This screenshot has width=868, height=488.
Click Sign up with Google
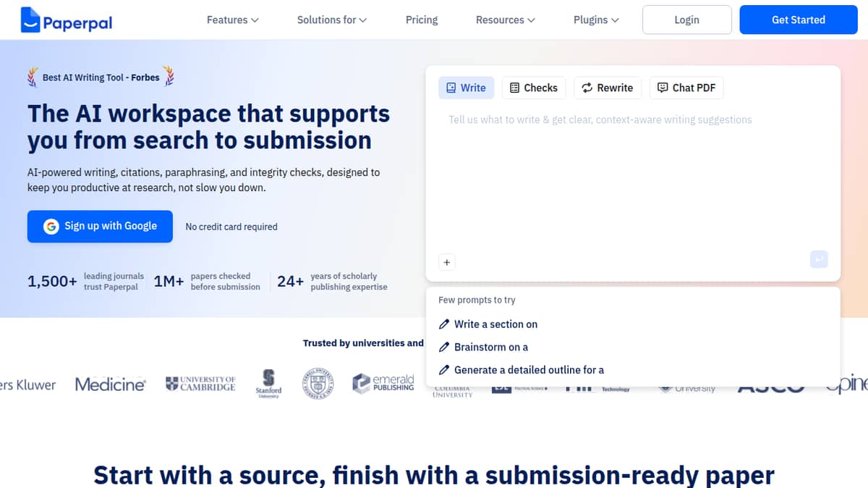(100, 226)
